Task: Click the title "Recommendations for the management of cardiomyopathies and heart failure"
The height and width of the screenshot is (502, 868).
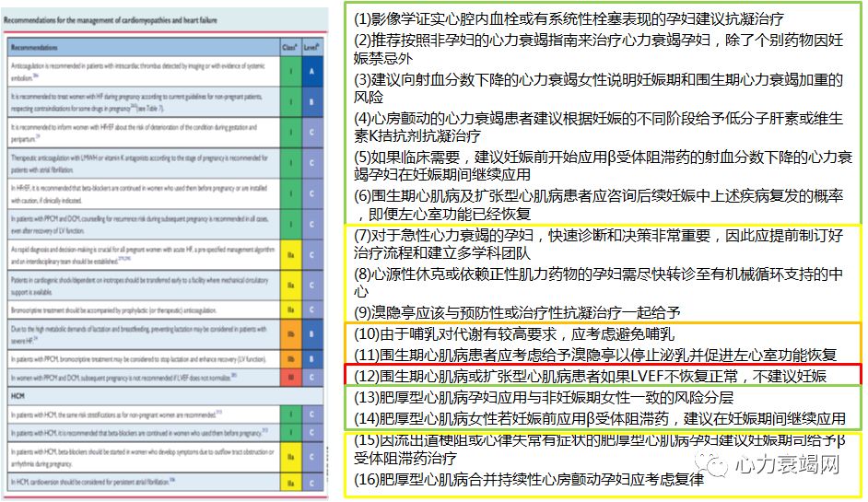Action: point(111,20)
